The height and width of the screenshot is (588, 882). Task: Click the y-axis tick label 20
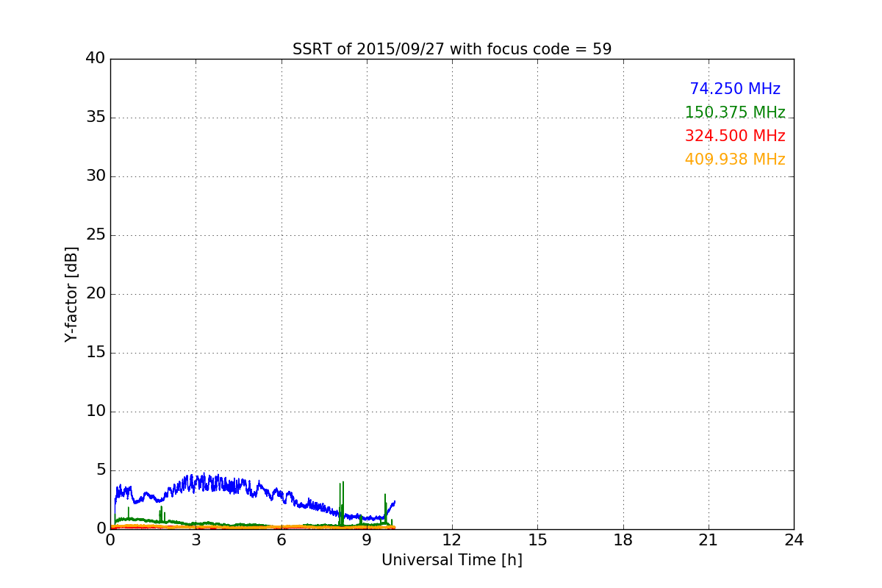(96, 294)
